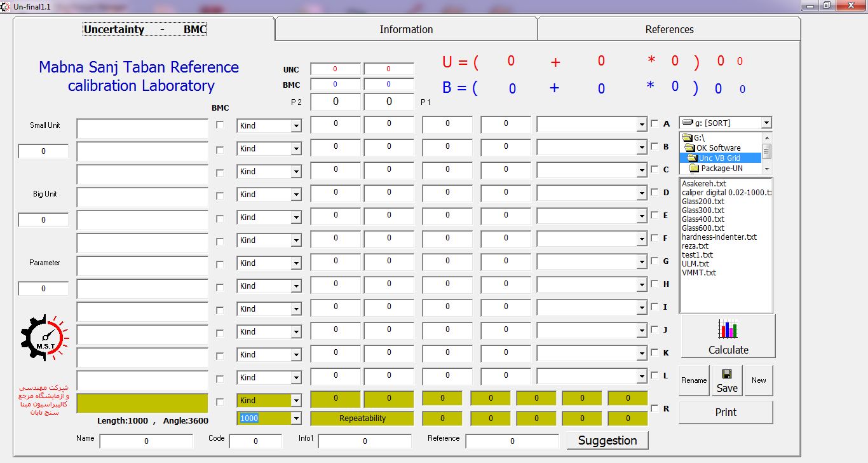This screenshot has width=868, height=463.
Task: Select Glass300.txt in the file list
Action: 703,211
